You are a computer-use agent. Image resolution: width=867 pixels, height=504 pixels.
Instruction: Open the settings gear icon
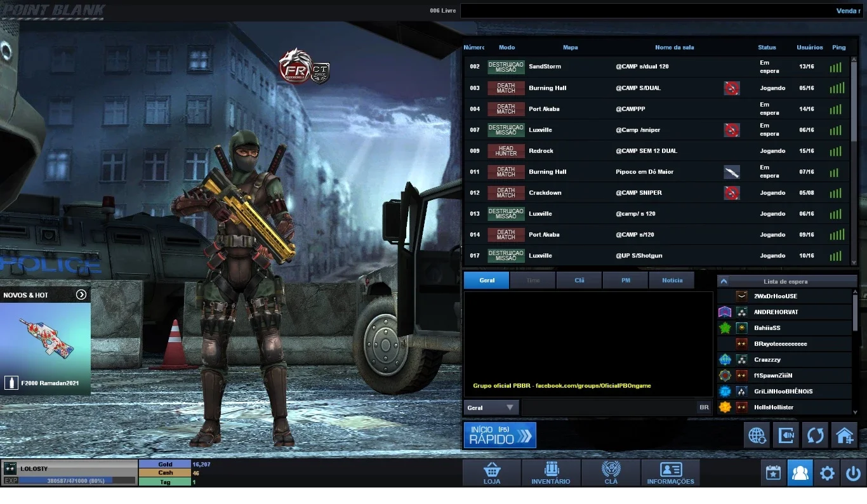pos(827,473)
